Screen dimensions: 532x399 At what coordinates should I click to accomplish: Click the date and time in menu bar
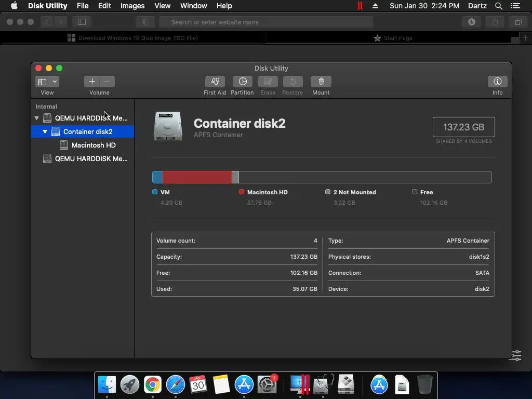[424, 6]
